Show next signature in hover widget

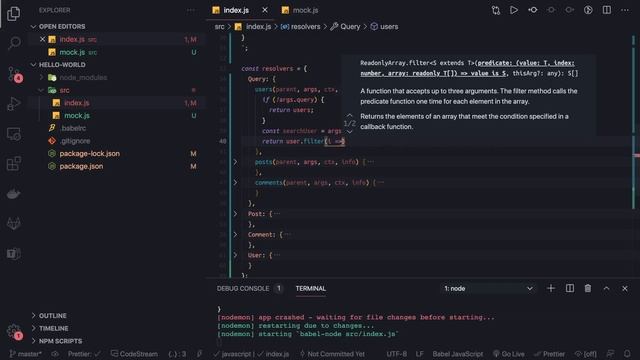click(349, 131)
